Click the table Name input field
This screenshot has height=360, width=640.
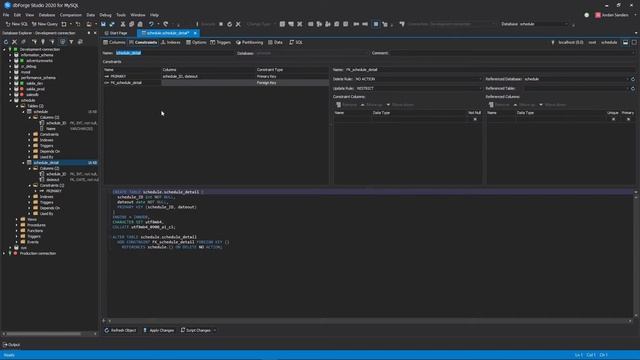(x=174, y=53)
